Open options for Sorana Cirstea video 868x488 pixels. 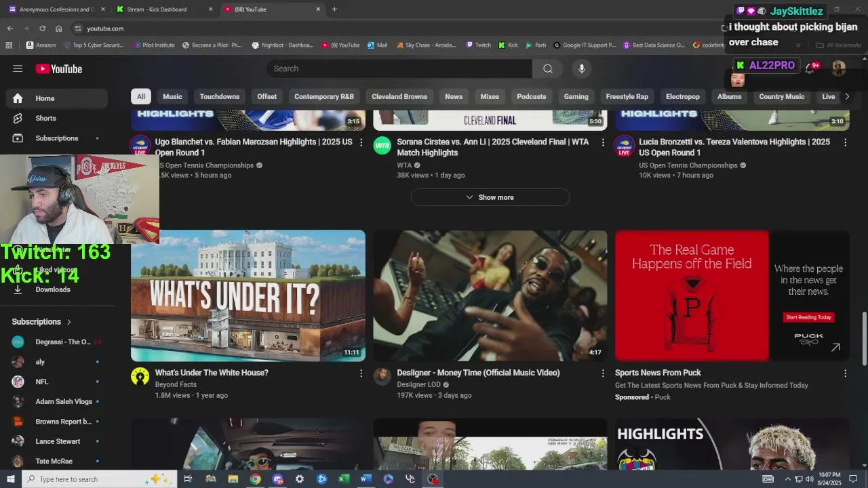pyautogui.click(x=603, y=142)
